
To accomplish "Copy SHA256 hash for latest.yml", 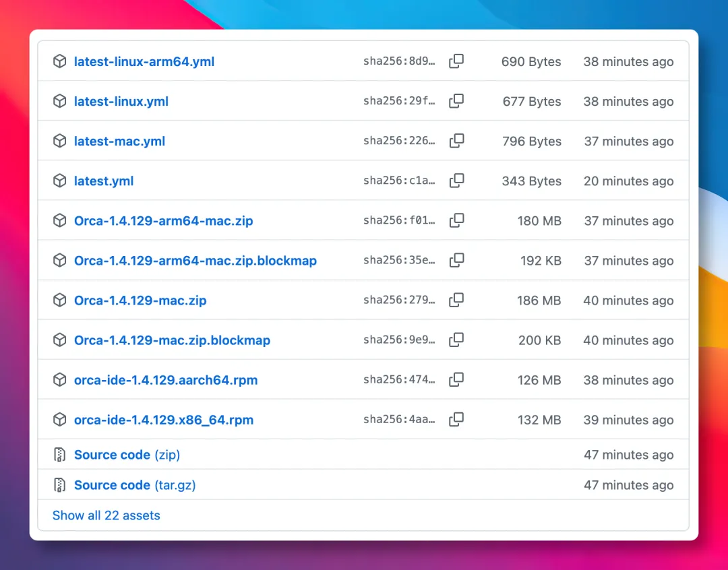I will 456,181.
